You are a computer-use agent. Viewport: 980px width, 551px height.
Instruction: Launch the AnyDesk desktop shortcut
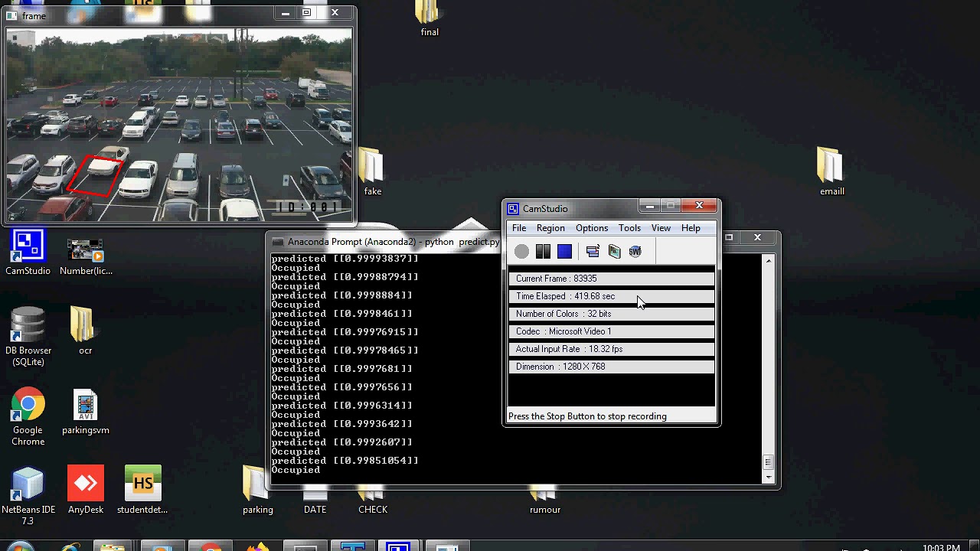click(85, 490)
